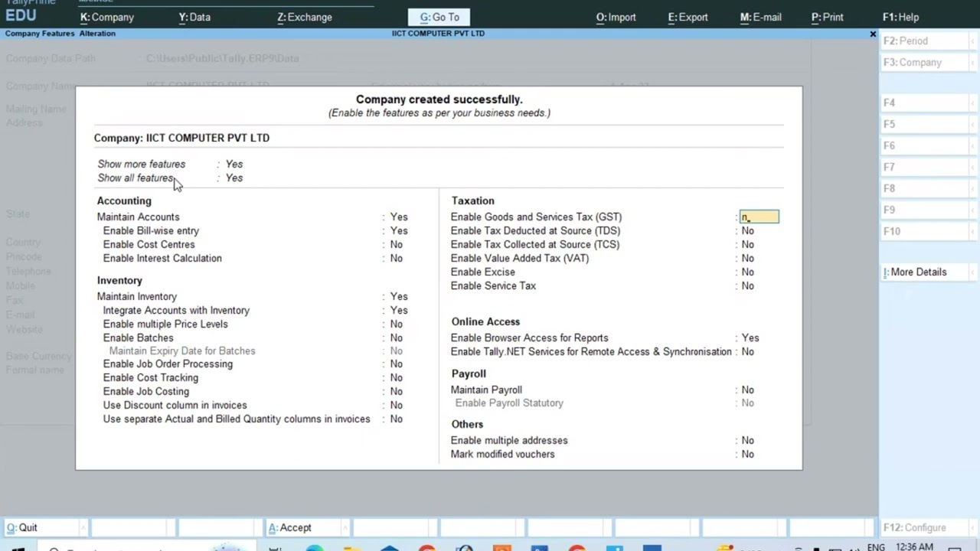
Task: Toggle Enable Service Tax No value
Action: [x=747, y=286]
